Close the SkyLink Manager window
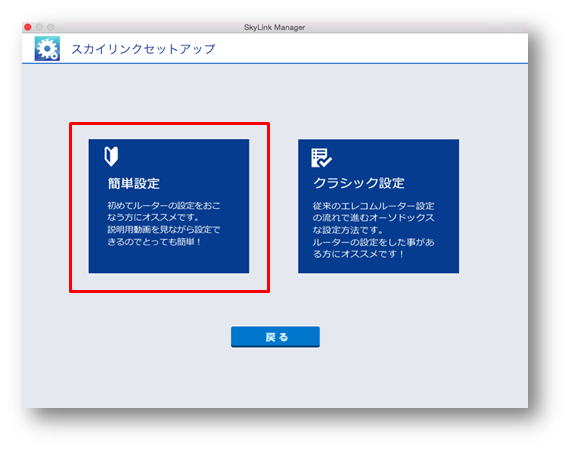The image size is (570, 450). (28, 27)
